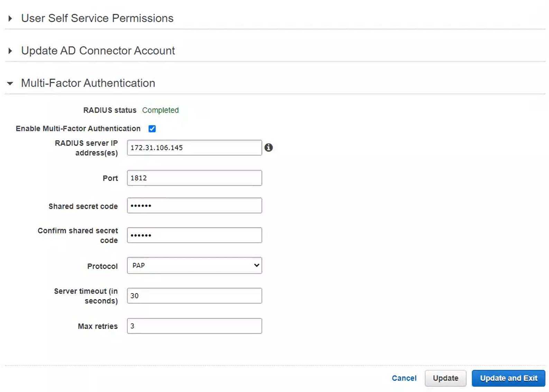Edit the Server timeout seconds field
This screenshot has height=392, width=549.
(x=194, y=296)
